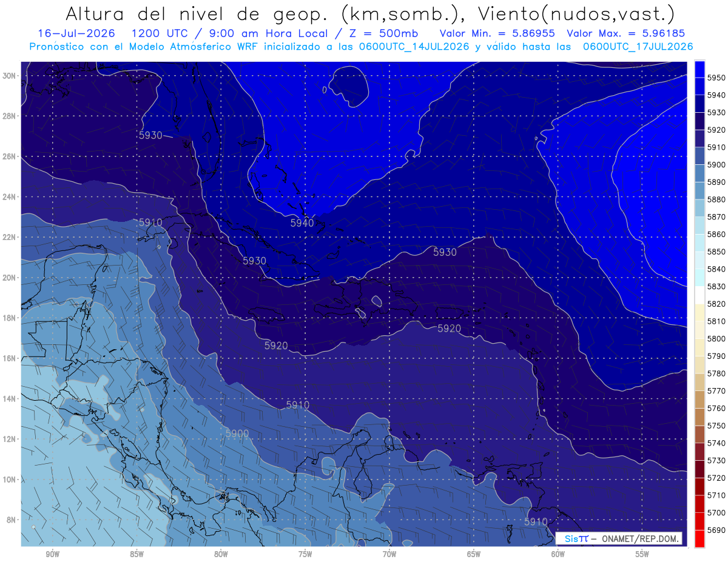Pick the bright blue swatch above 5950
The width and height of the screenshot is (728, 562).
[x=699, y=69]
